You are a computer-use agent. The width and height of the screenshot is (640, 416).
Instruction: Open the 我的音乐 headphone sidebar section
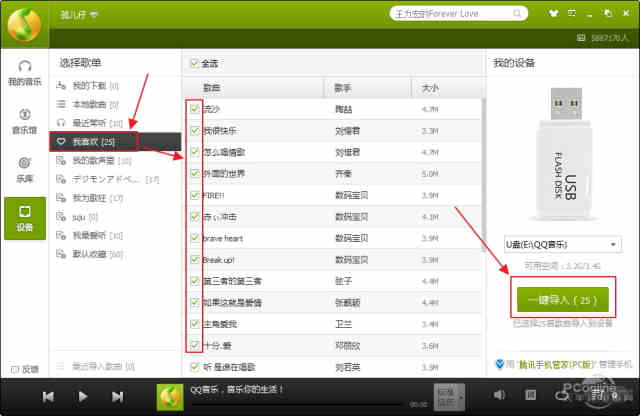(24, 73)
